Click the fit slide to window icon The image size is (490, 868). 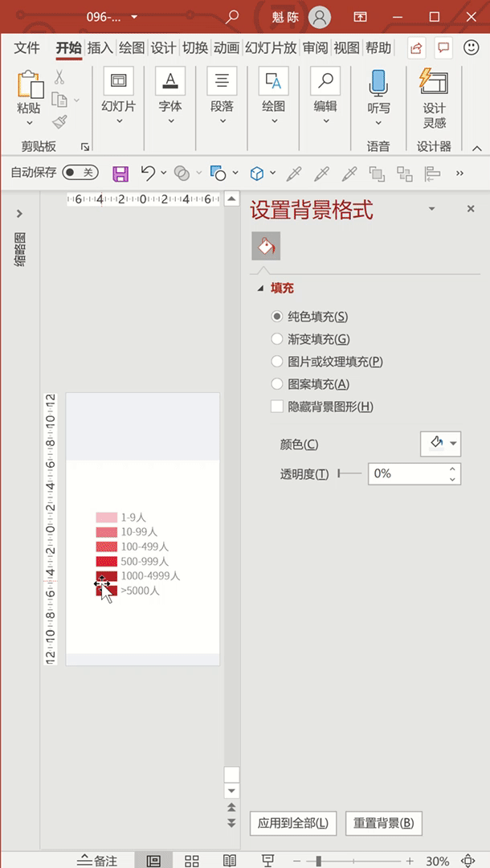pyautogui.click(x=468, y=860)
